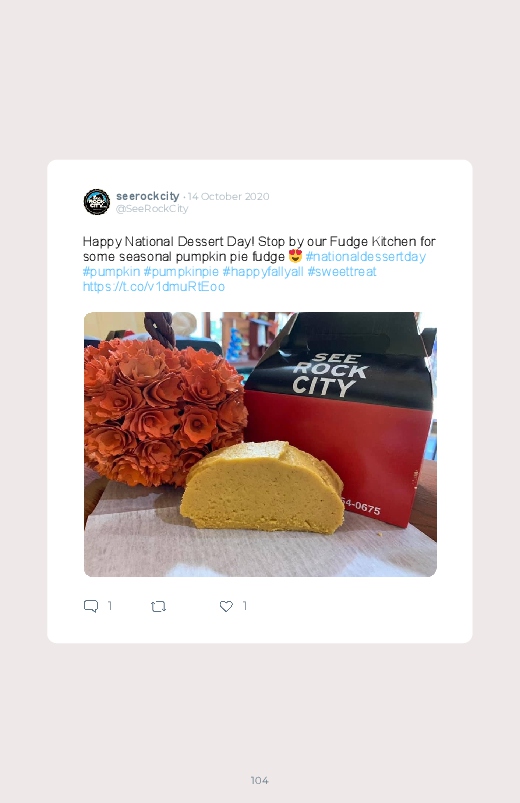Viewport: 520px width, 803px height.
Task: Open the t.co/v1dmuRtEoo link
Action: [x=154, y=287]
